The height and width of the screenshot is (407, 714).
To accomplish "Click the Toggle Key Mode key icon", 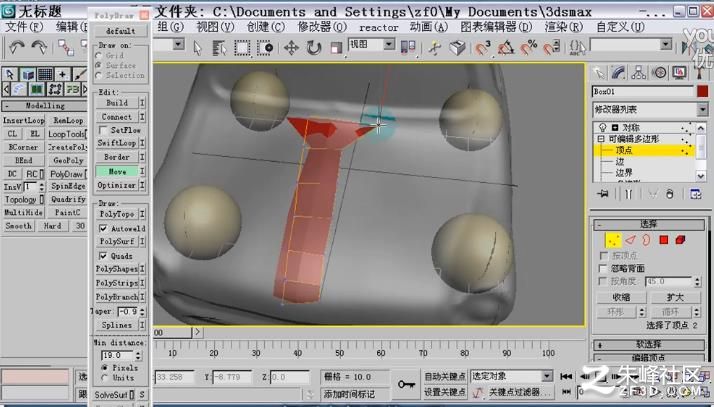I will [406, 385].
